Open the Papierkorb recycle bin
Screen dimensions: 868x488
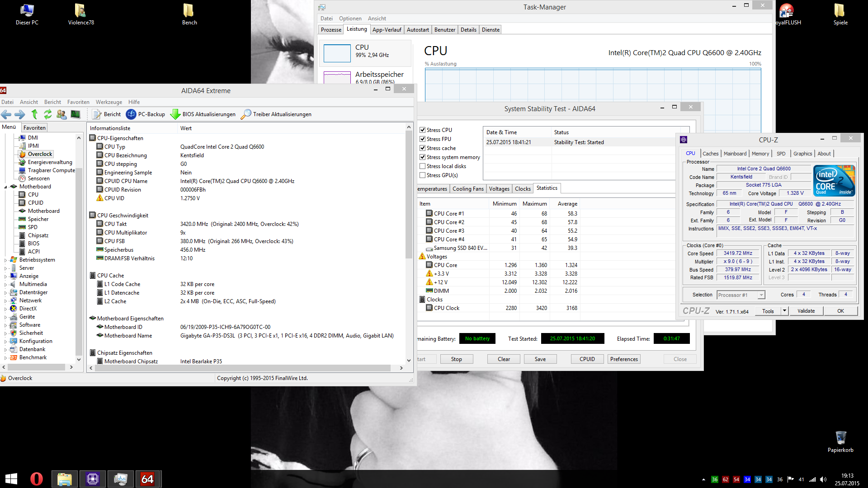(840, 441)
